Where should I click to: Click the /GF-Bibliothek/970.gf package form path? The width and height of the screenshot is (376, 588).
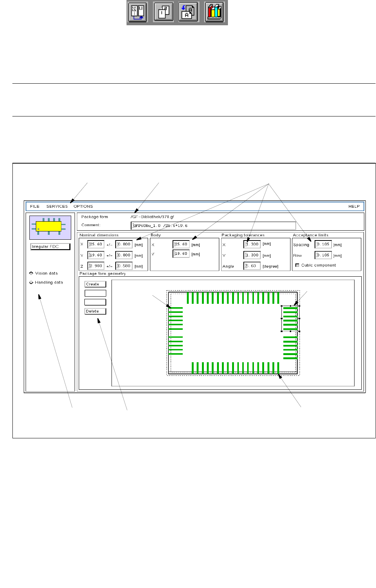coord(152,217)
